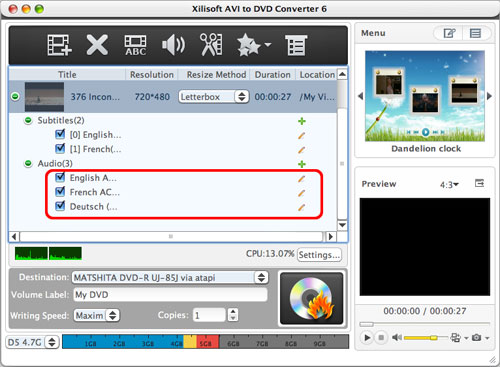Screen dimensions: 500x367
Task: Collapse the Audio(3) group
Action: (x=28, y=163)
